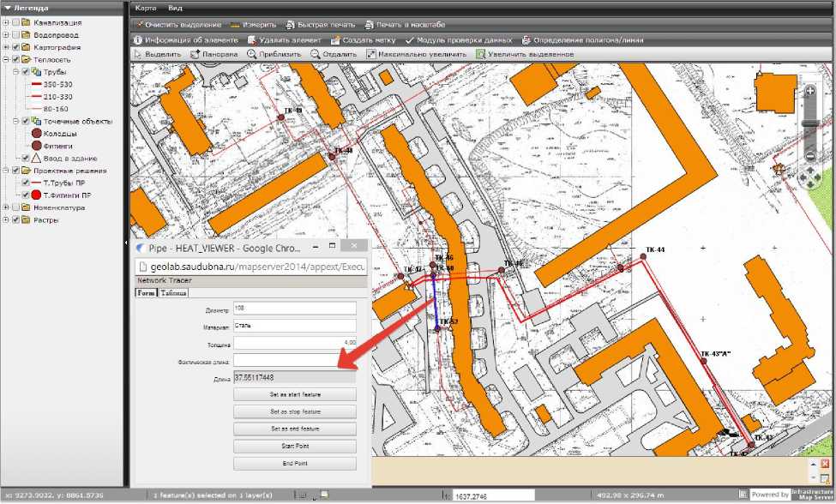The image size is (836, 504).
Task: Click the Измерить (measure) tool icon
Action: point(234,25)
